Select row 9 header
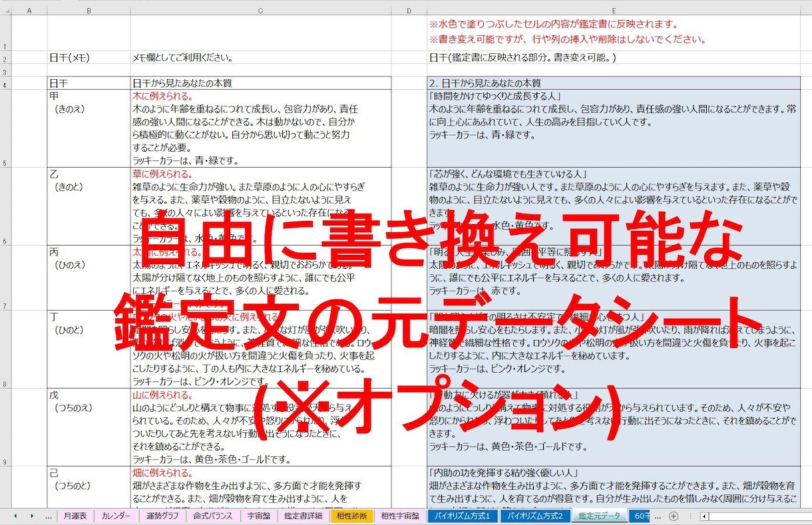812x525 pixels. point(5,428)
